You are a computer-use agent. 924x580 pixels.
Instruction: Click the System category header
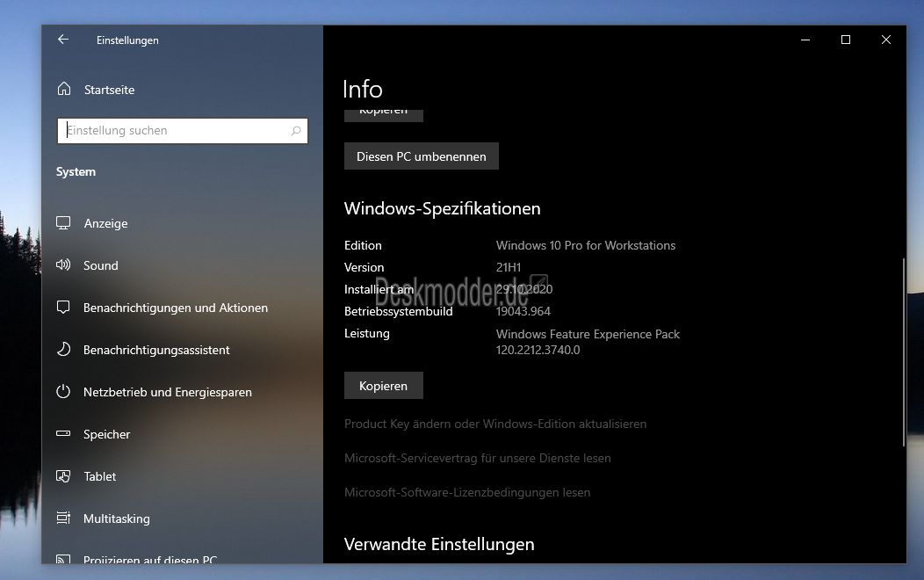pyautogui.click(x=76, y=171)
